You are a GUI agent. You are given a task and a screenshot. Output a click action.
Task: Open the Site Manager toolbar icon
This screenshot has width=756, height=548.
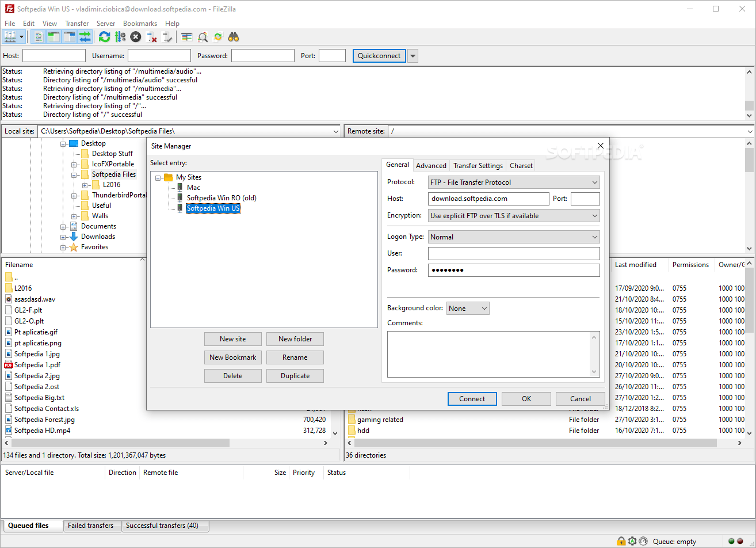click(x=10, y=37)
